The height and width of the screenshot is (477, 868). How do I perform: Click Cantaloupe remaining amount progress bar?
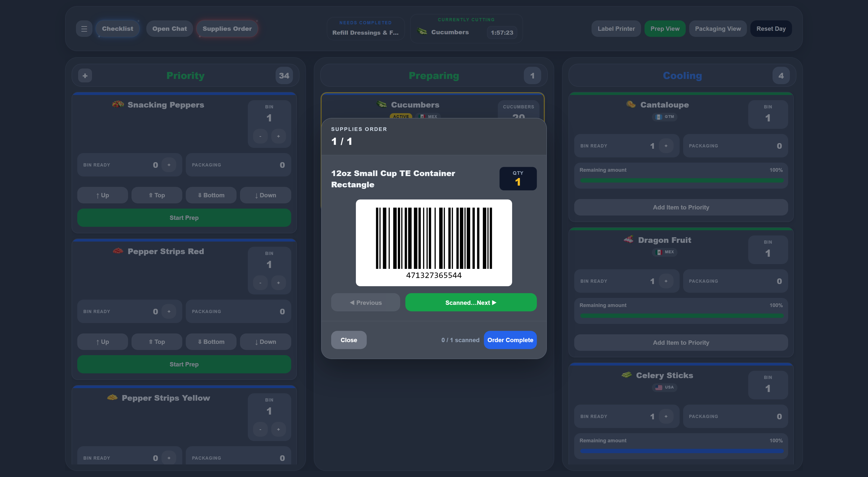[x=681, y=180]
